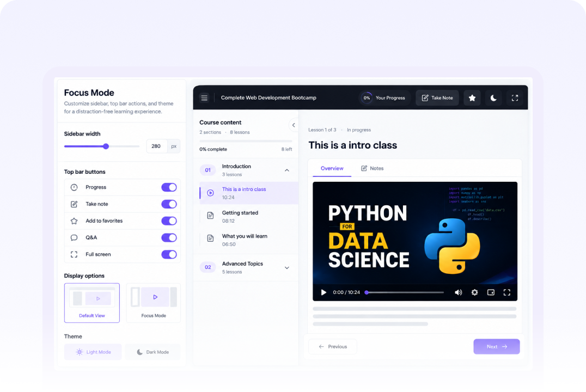Choose the Focus Mode display thumbnail
Viewport: 586px width, 392px height.
(153, 303)
